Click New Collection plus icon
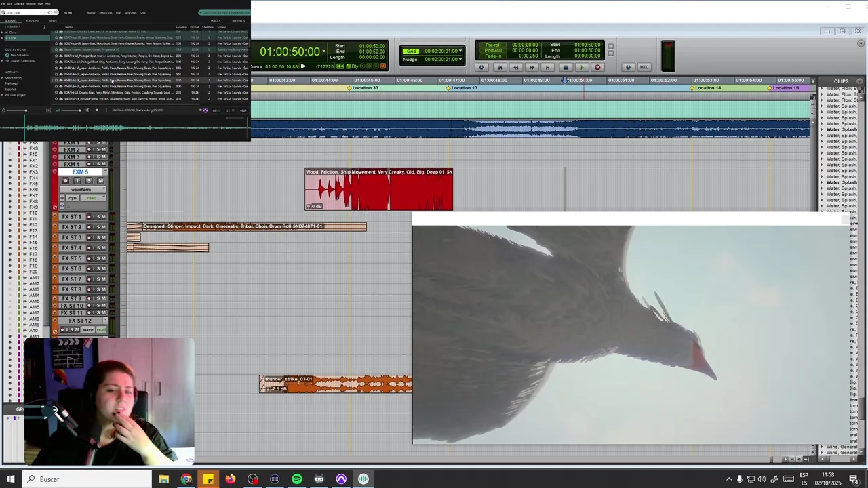 click(x=7, y=55)
